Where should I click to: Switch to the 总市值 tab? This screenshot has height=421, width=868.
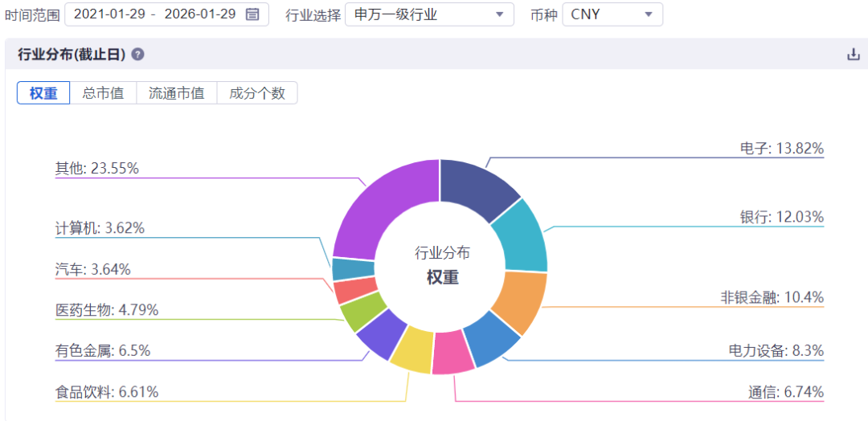pyautogui.click(x=103, y=93)
